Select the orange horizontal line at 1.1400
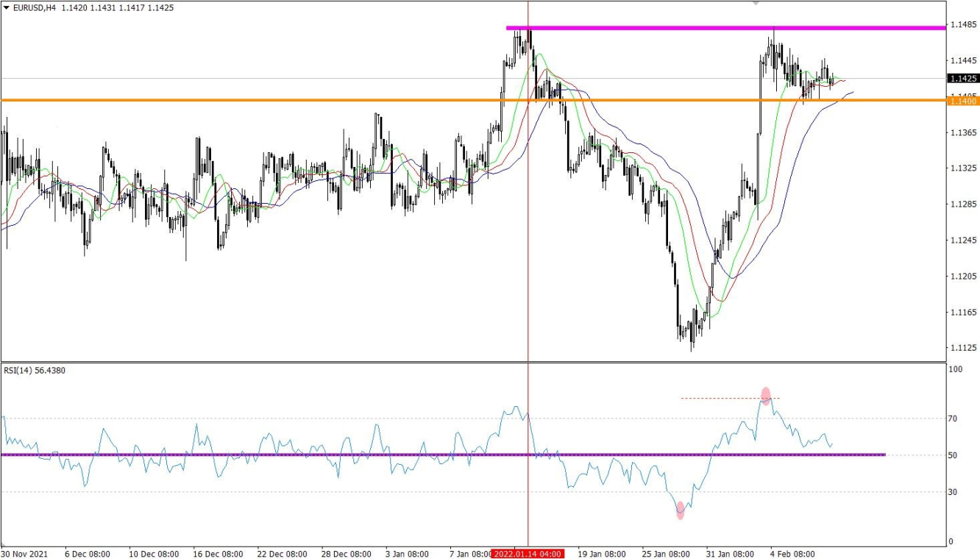 [x=472, y=100]
